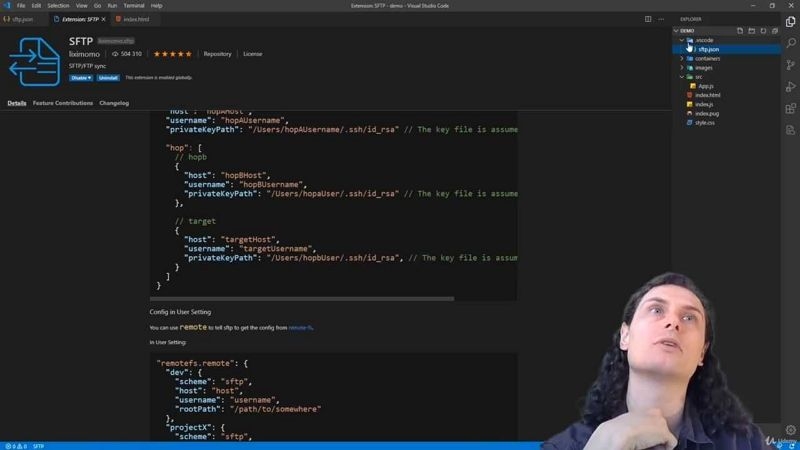This screenshot has width=800, height=450.
Task: Open the Search view in the activity bar
Action: click(790, 43)
